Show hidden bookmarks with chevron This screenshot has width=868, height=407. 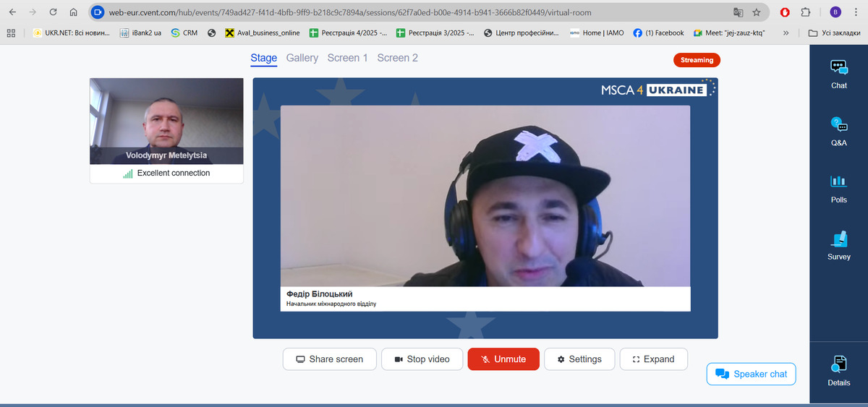(x=786, y=33)
